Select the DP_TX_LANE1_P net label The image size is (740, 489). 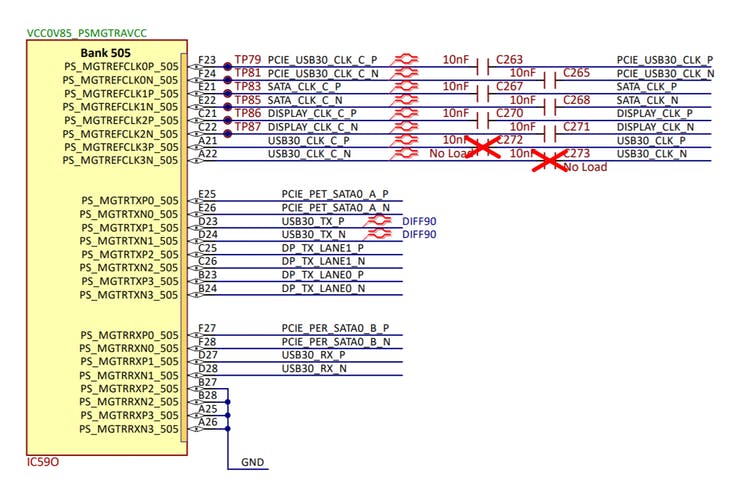pos(322,248)
